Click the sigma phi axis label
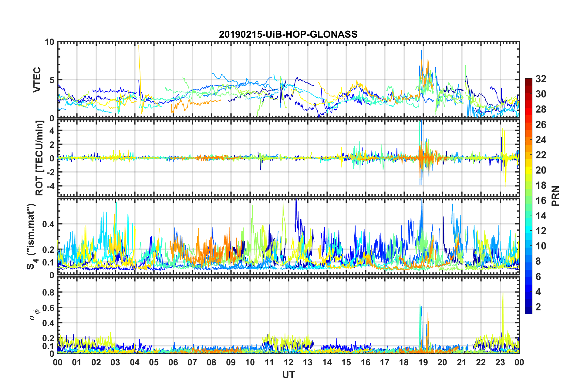Screen dimensions: 577x392 [34, 314]
